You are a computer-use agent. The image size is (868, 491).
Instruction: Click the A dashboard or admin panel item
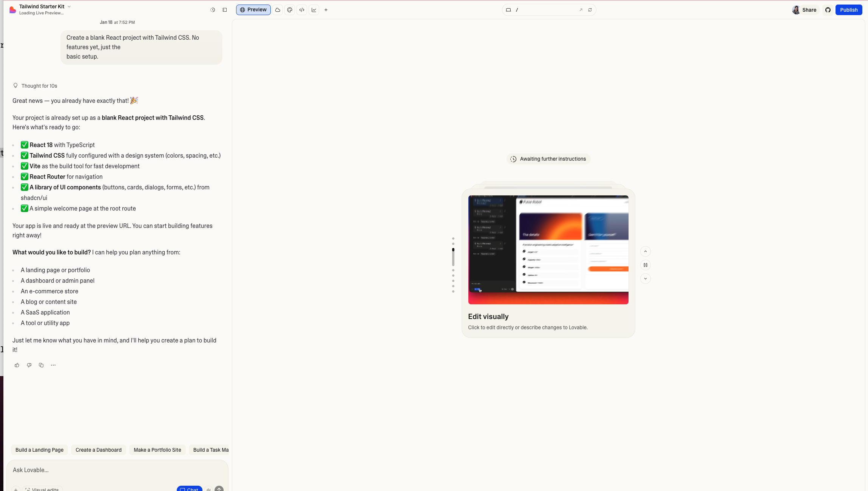click(57, 281)
